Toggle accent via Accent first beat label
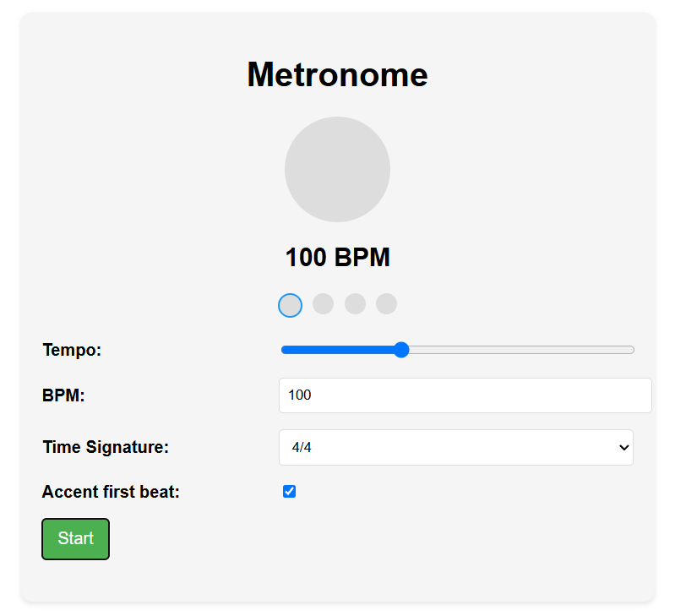Viewport: 675px width, 616px height. [x=111, y=492]
